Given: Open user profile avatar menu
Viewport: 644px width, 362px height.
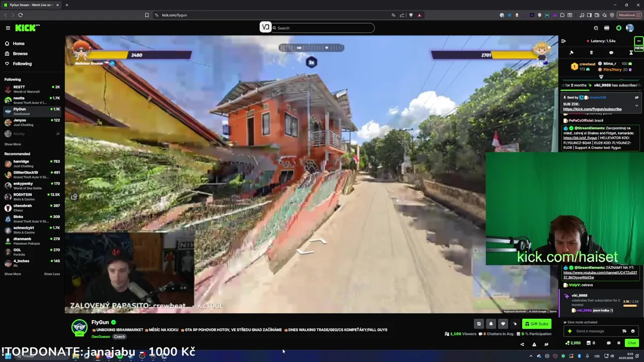Looking at the screenshot, I should pos(630,28).
